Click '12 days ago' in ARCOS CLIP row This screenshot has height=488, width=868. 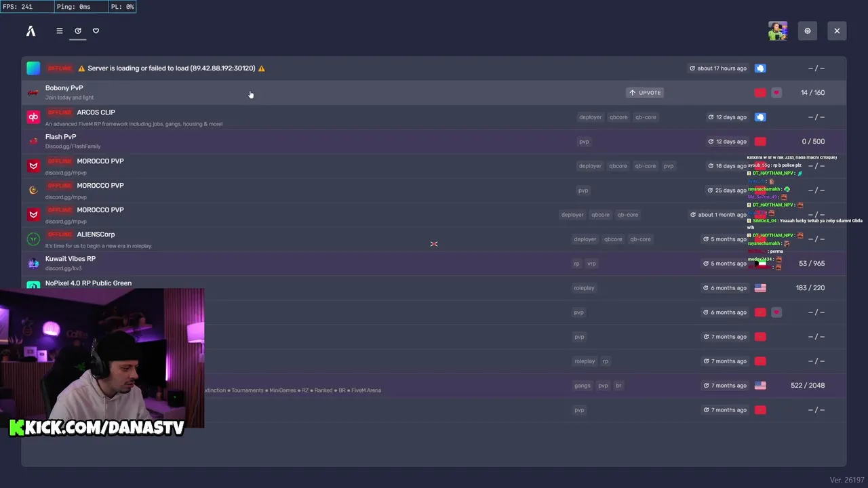point(727,117)
